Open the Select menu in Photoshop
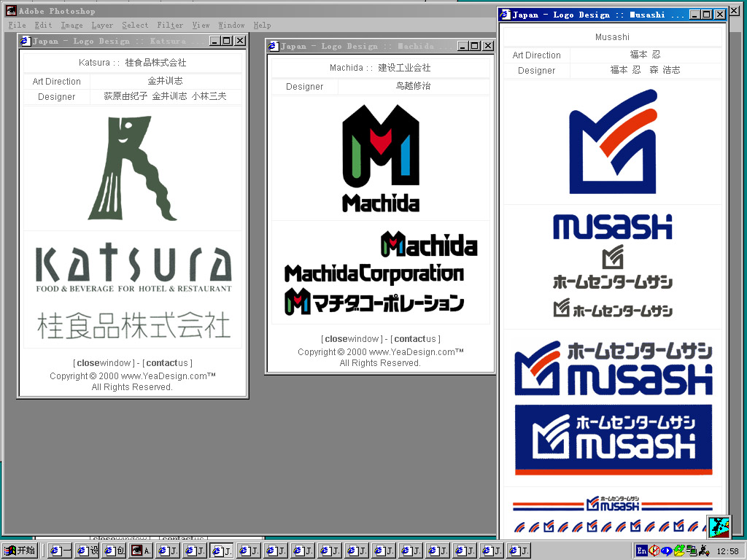747x560 pixels. (x=135, y=26)
